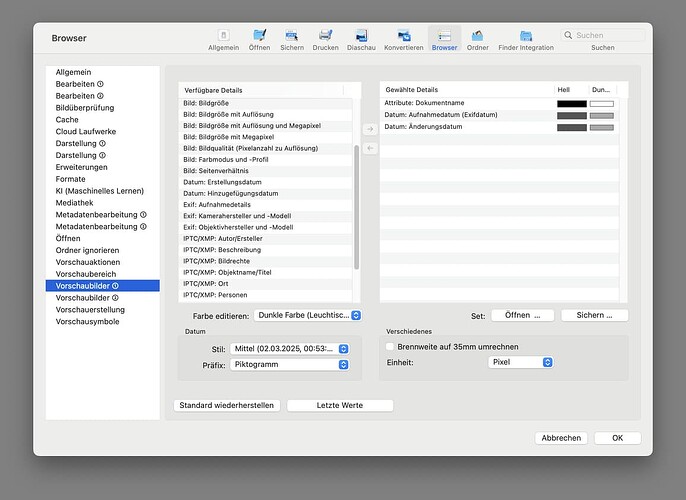This screenshot has width=686, height=500.
Task: Click right arrow to add selected detail
Action: [x=370, y=129]
